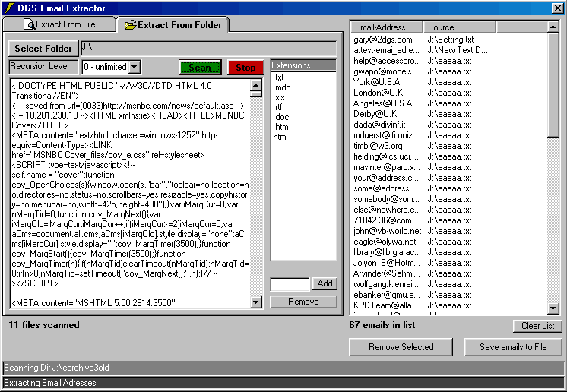Select the .mdb extension in the list

click(x=281, y=87)
